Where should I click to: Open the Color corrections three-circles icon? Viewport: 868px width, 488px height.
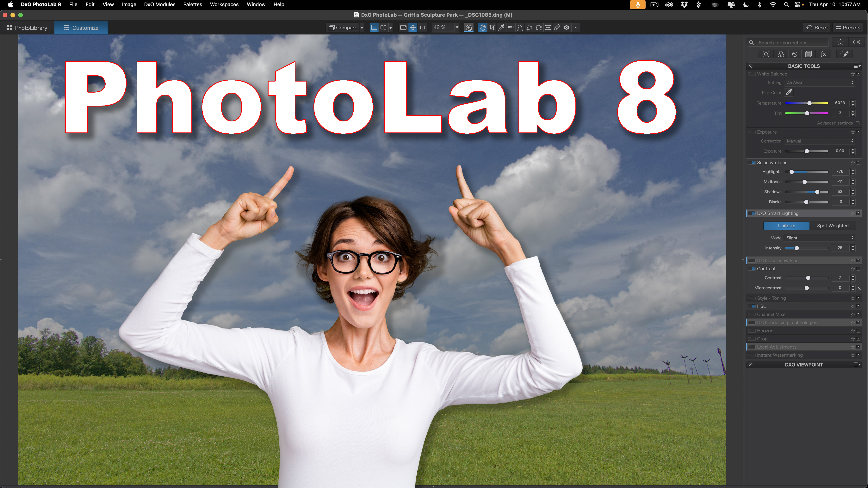781,54
